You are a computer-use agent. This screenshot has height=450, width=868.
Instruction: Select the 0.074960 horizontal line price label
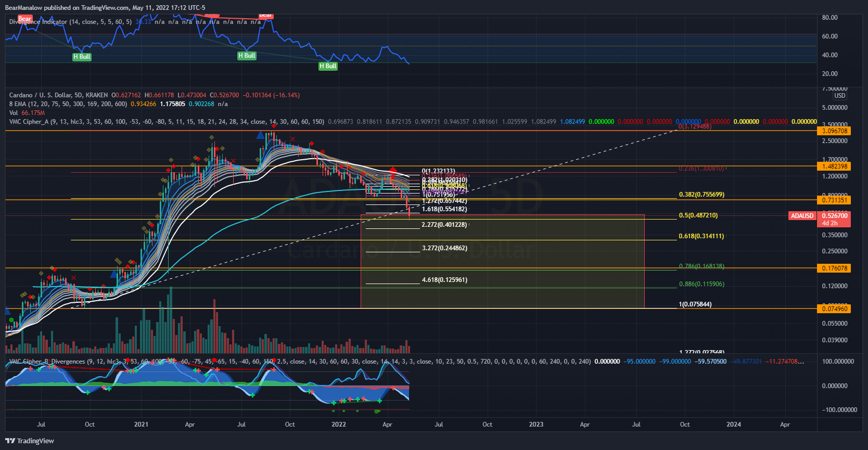click(x=835, y=309)
